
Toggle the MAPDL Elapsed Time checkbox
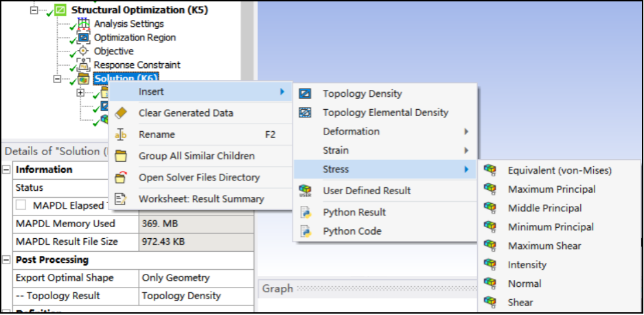point(23,205)
